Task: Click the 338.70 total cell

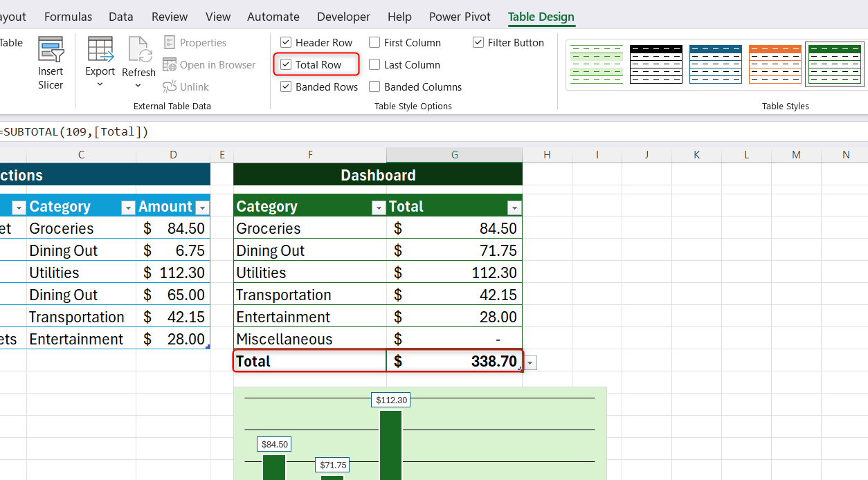Action: coord(455,361)
